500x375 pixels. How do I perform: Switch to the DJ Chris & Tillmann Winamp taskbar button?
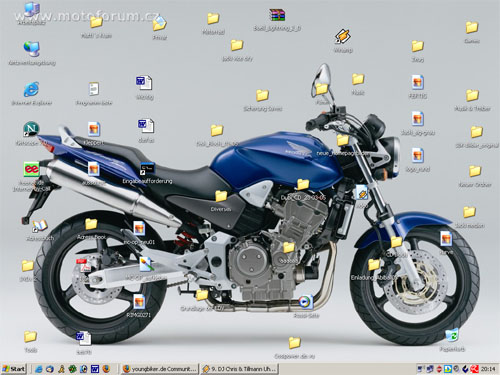pos(239,369)
